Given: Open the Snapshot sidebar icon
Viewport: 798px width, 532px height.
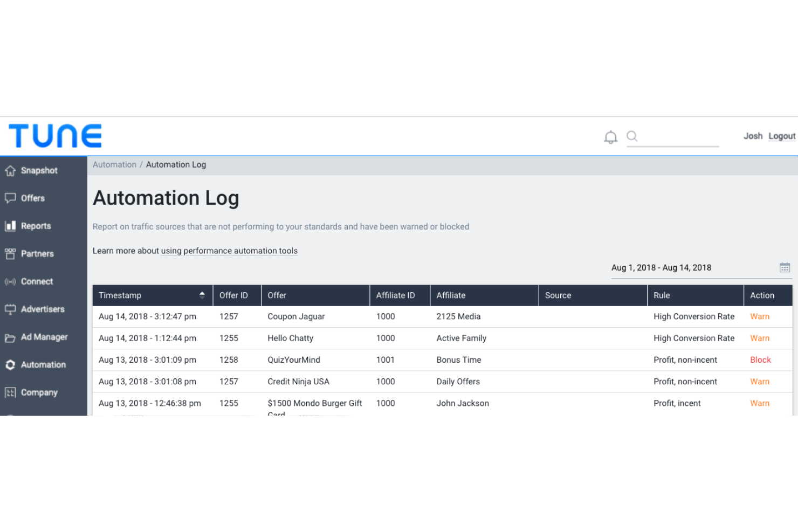Looking at the screenshot, I should click(10, 170).
